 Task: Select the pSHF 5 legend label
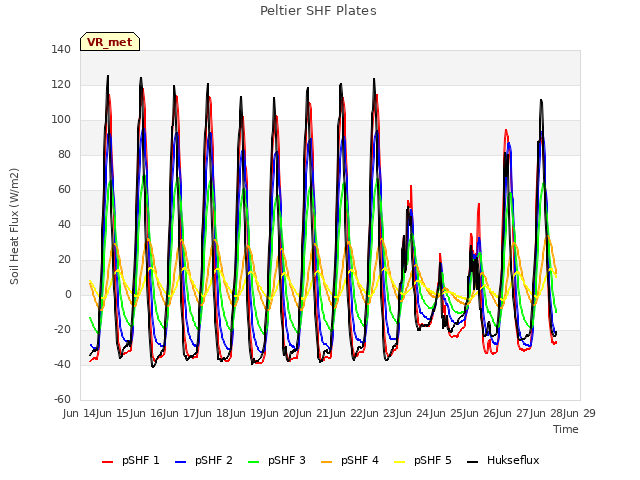click(x=433, y=460)
